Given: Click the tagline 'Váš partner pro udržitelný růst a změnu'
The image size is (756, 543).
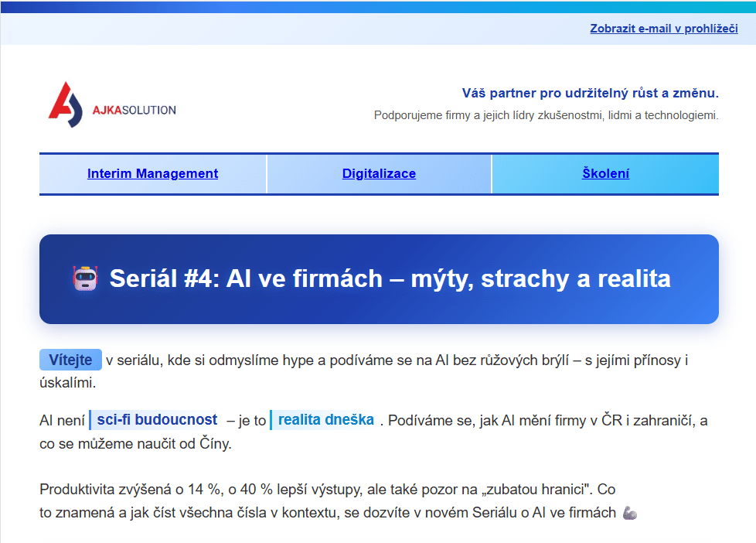Looking at the screenshot, I should point(590,94).
